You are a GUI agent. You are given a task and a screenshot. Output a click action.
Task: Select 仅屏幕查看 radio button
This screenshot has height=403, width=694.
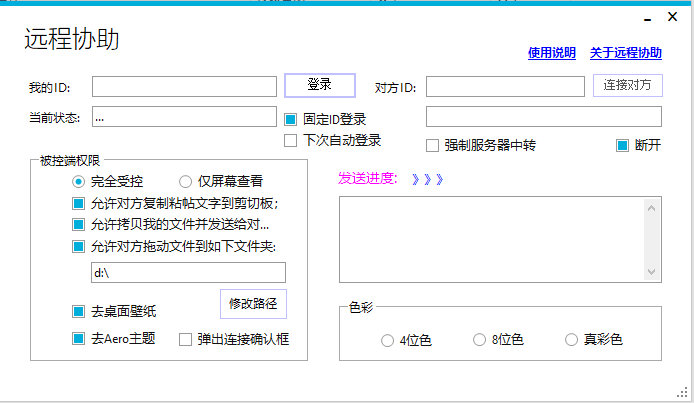pos(185,181)
